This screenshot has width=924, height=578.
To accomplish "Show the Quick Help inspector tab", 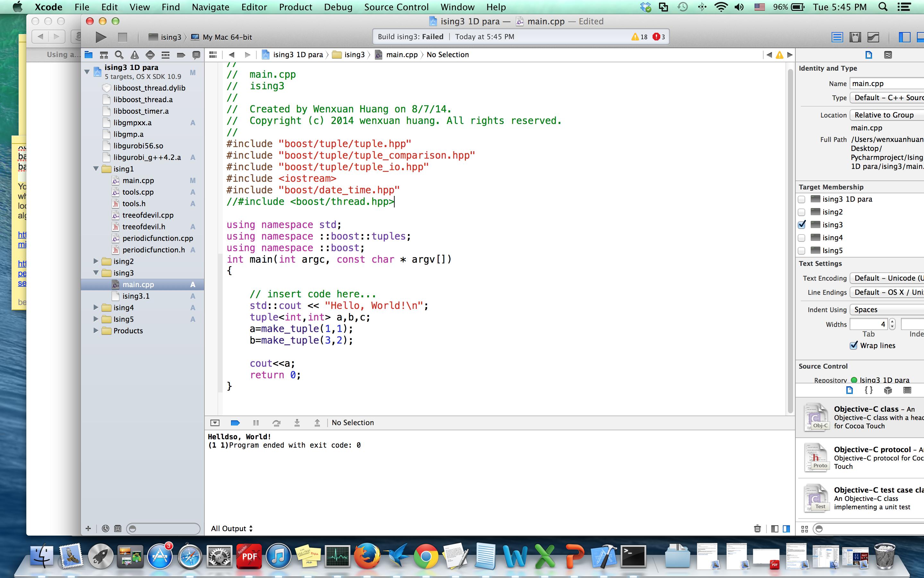I will pos(888,55).
